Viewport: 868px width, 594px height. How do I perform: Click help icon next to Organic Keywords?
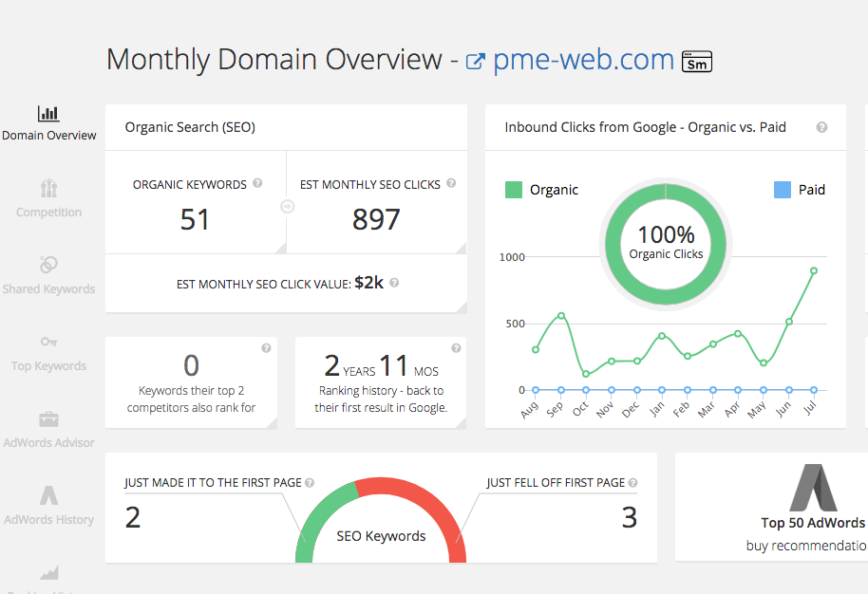tap(257, 183)
